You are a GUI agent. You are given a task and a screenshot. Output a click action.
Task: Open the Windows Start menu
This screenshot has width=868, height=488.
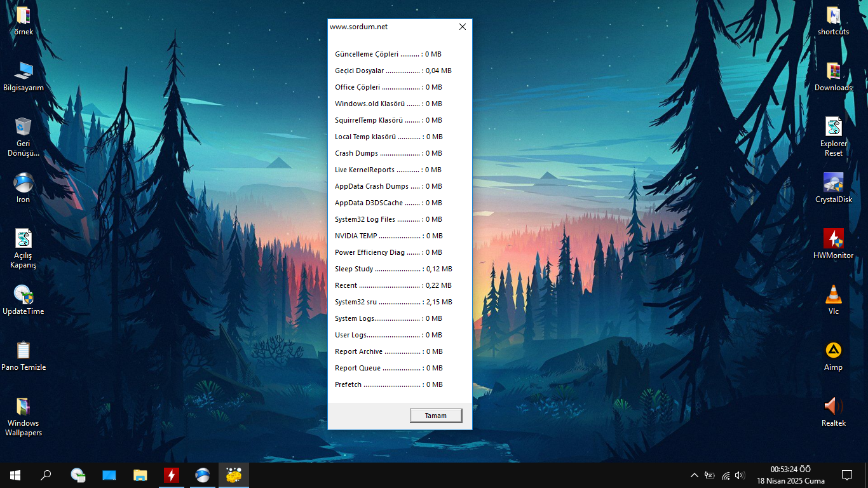click(x=15, y=475)
